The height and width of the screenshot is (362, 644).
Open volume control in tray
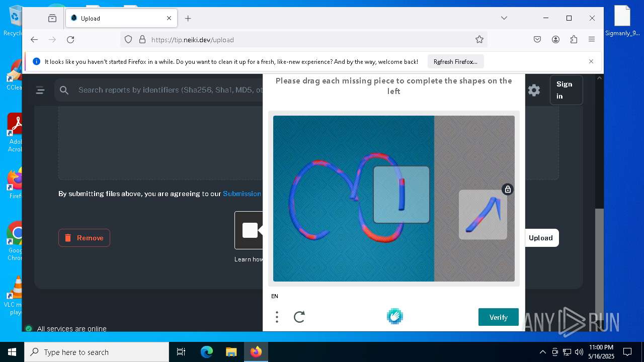(579, 352)
